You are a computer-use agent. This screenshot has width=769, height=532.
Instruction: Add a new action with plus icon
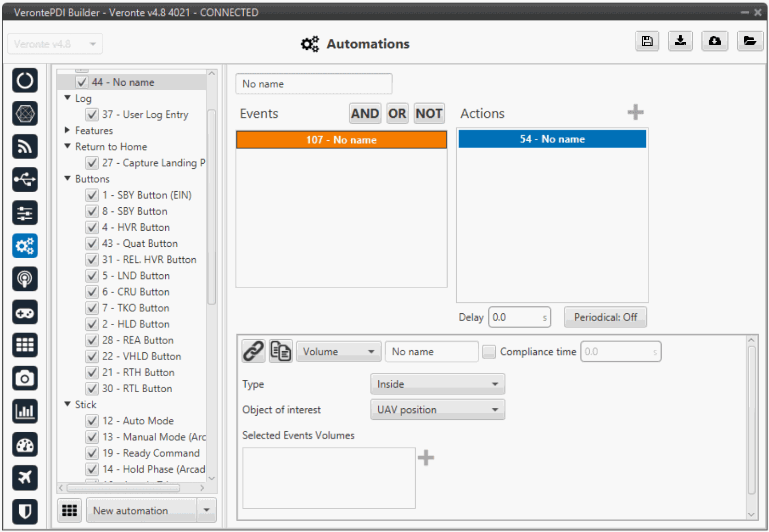635,112
